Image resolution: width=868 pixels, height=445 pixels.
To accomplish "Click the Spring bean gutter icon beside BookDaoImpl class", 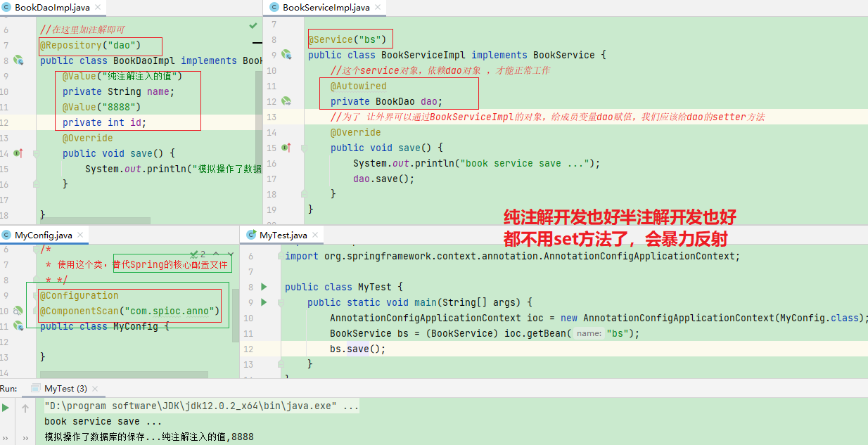I will tap(19, 61).
